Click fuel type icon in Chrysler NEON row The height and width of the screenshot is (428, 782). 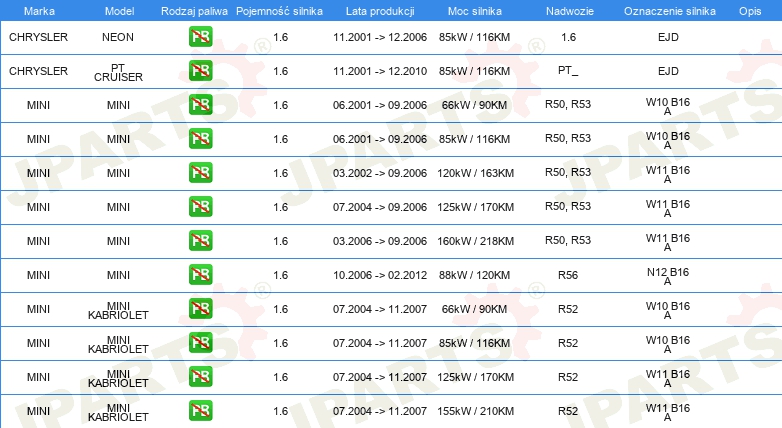[200, 36]
